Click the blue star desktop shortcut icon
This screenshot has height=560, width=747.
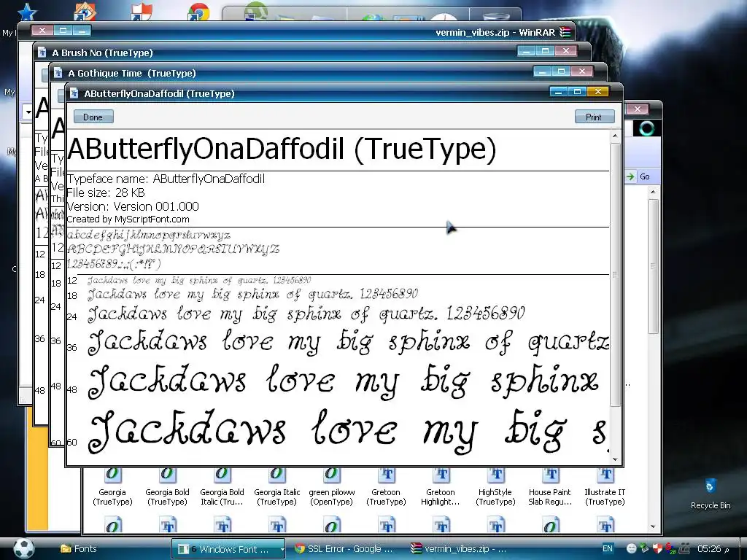tap(27, 12)
